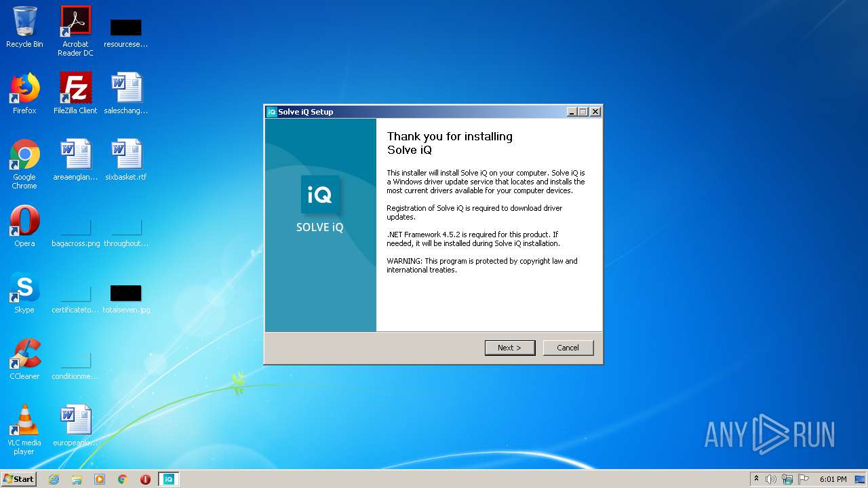The image size is (868, 488).
Task: Select the conditionme file icon
Action: [x=75, y=365]
